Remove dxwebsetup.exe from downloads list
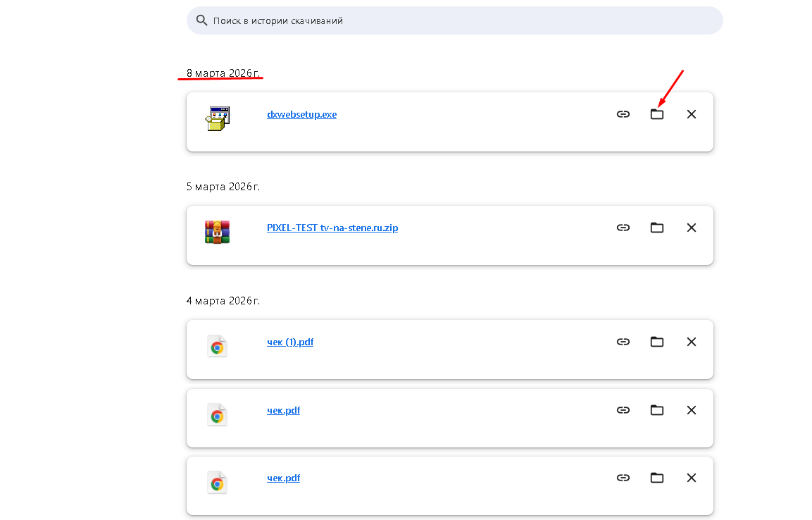This screenshot has width=812, height=520. 691,114
